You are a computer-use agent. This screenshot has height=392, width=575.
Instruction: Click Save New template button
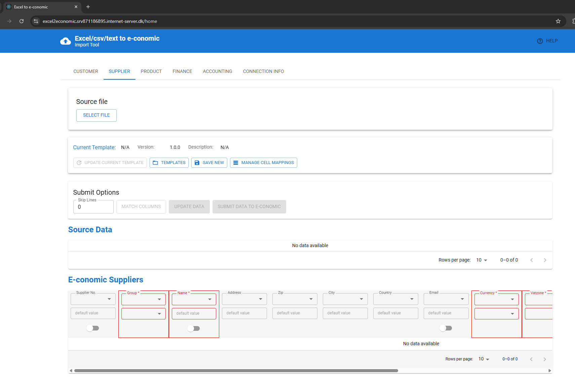[x=209, y=163]
